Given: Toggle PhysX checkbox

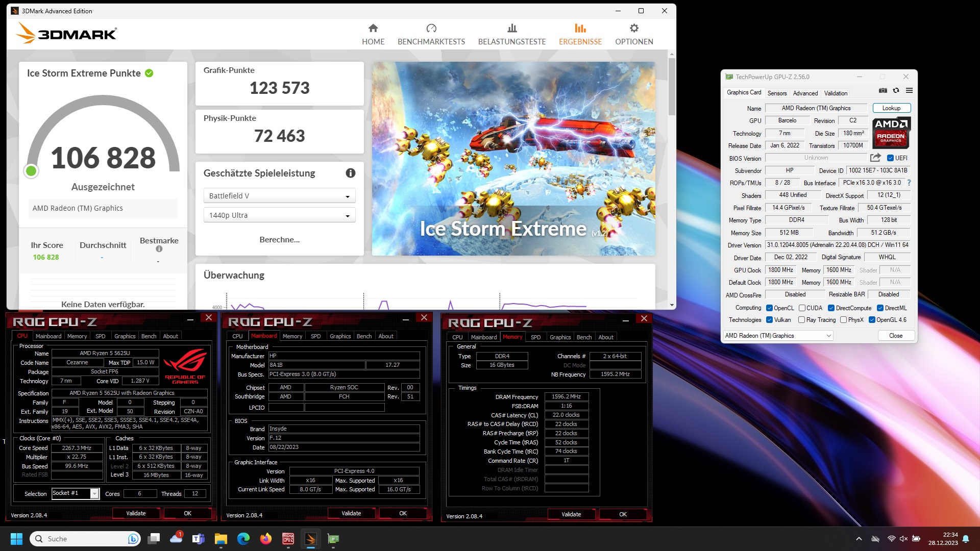Looking at the screenshot, I should (x=843, y=320).
